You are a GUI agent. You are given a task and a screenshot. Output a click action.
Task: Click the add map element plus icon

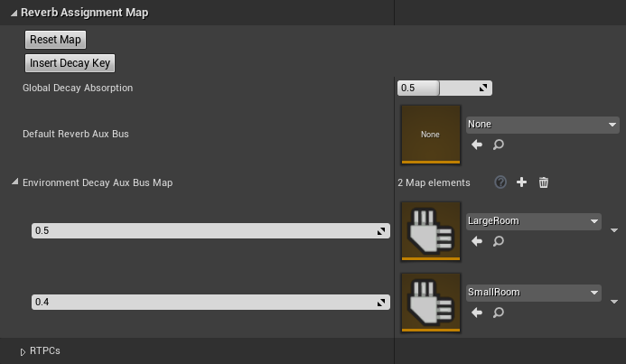pyautogui.click(x=521, y=182)
